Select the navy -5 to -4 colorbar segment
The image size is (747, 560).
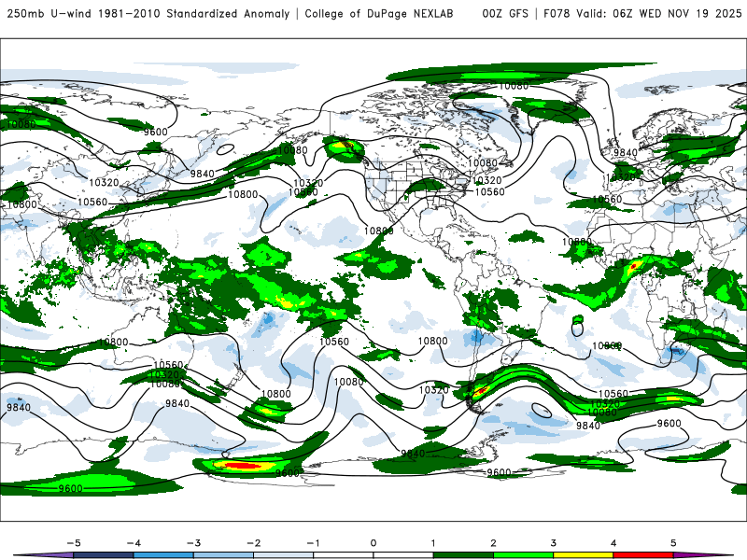pos(104,555)
